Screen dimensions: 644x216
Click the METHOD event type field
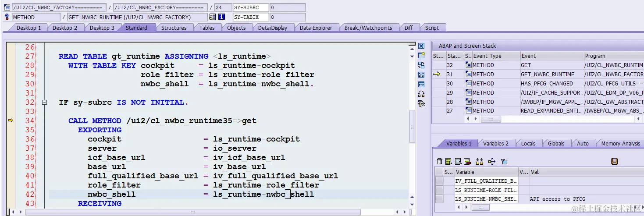point(36,17)
